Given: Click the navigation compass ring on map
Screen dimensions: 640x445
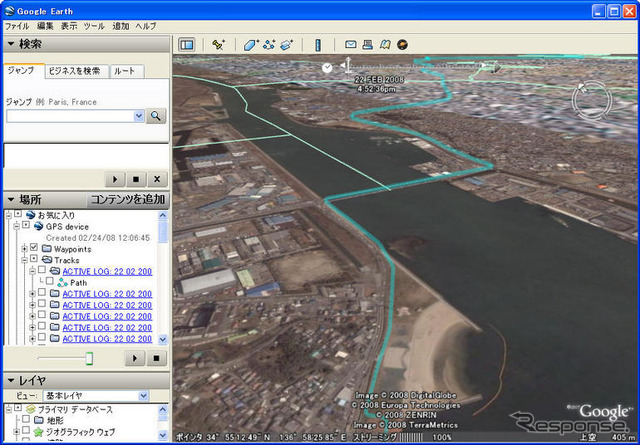Looking at the screenshot, I should 591,100.
